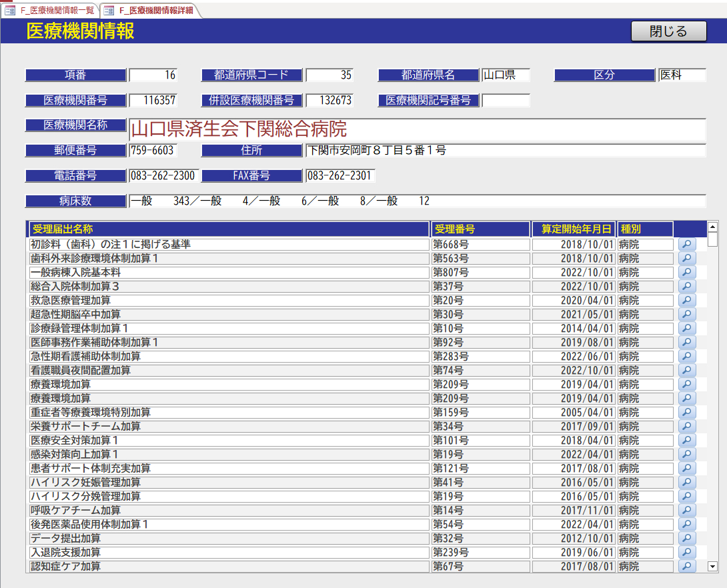The width and height of the screenshot is (727, 588).
Task: Open the 入退院支援加算 detail magnifier
Action: pyautogui.click(x=686, y=552)
